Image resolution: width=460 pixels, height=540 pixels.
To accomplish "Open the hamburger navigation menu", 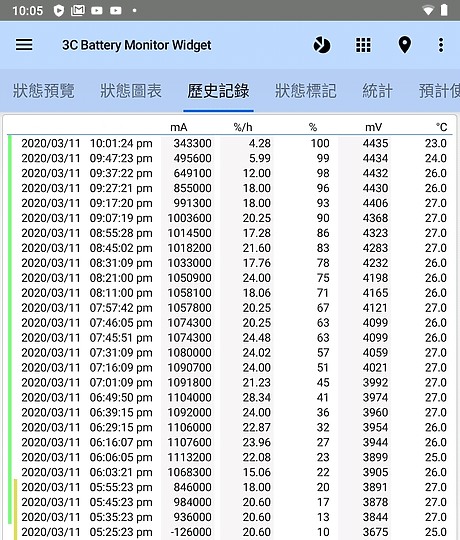I will pyautogui.click(x=24, y=45).
